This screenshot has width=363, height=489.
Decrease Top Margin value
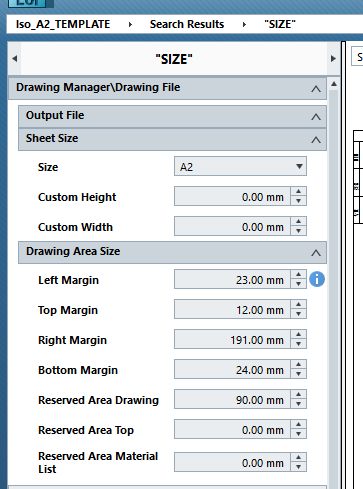click(299, 314)
